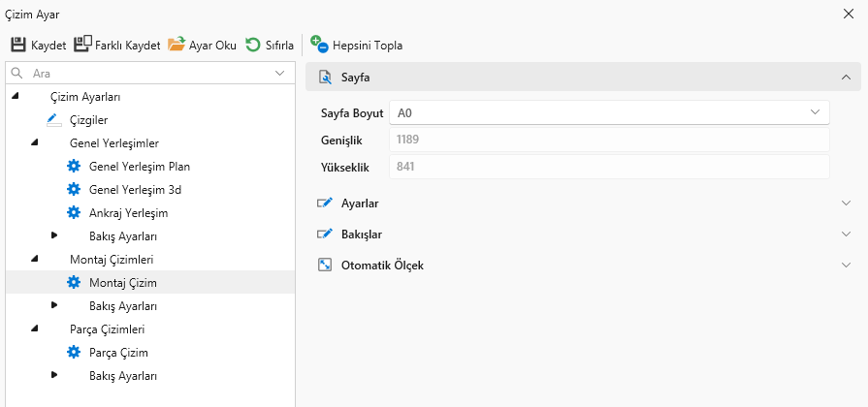Open Ankraj Yerleşim settings

74,213
